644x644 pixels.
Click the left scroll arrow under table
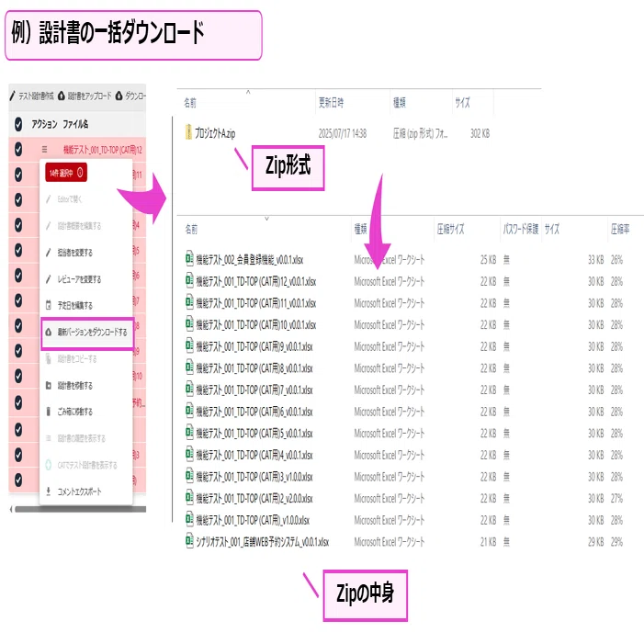point(11,509)
